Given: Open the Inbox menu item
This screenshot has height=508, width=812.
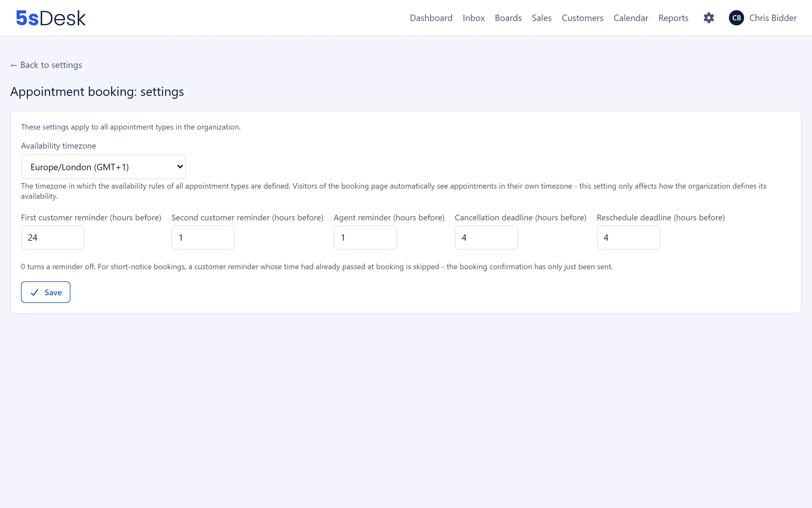Looking at the screenshot, I should click(474, 18).
